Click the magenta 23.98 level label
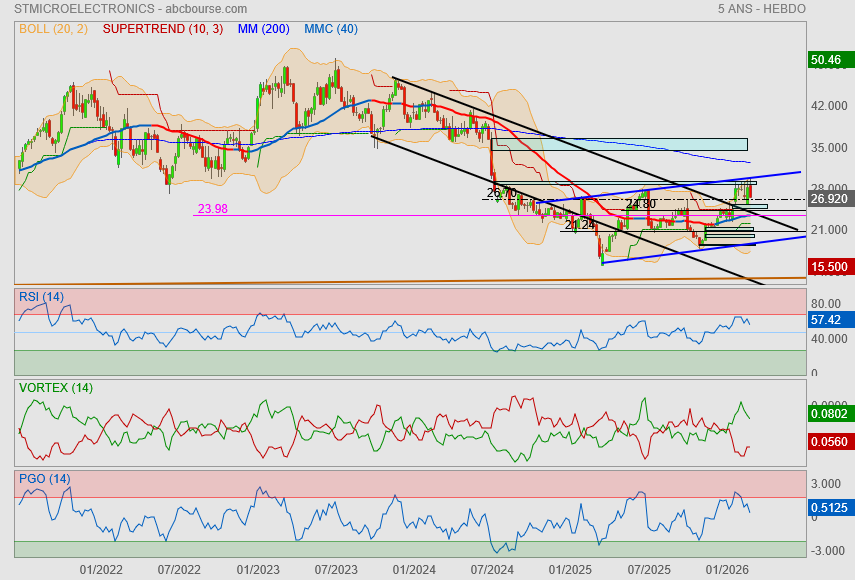The image size is (855, 580). (x=212, y=209)
